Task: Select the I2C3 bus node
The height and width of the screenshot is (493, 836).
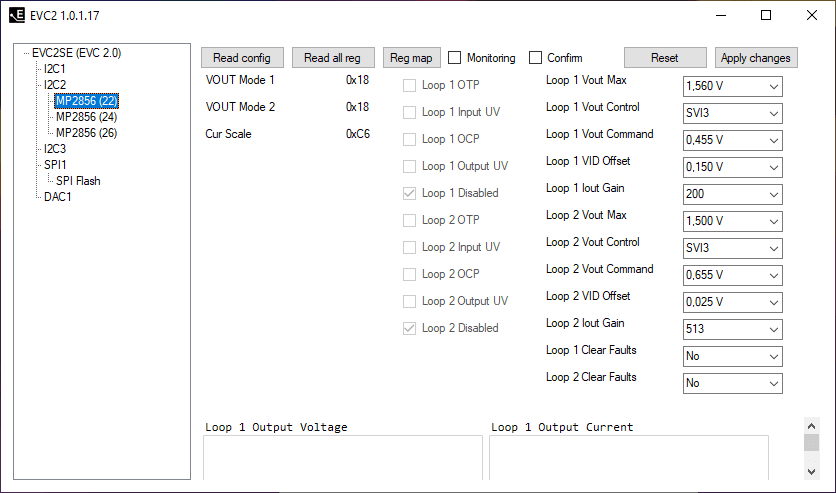Action: click(55, 149)
